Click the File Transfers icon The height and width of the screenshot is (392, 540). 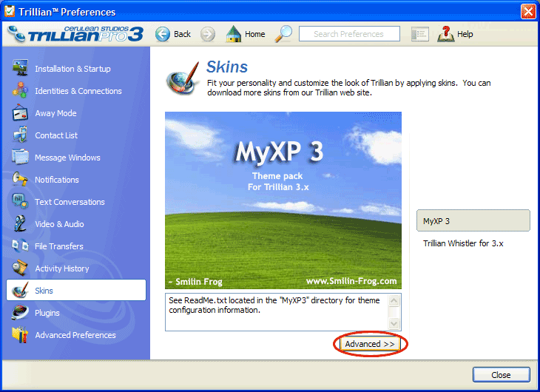pos(20,246)
